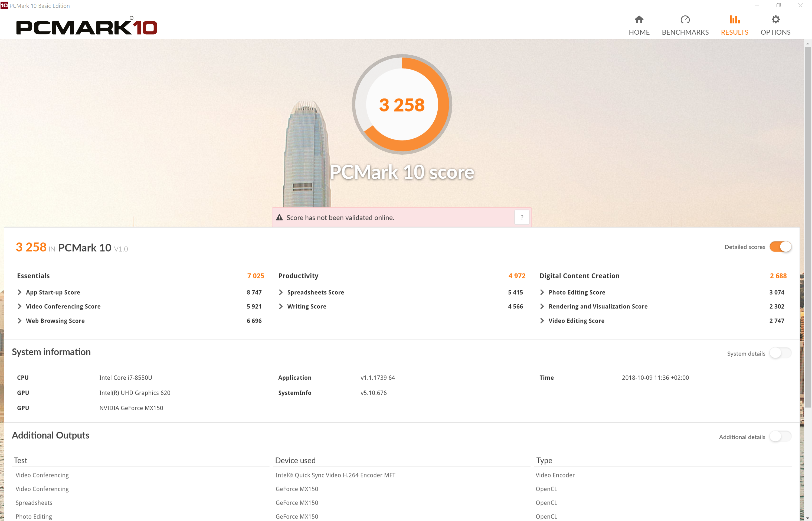Click Application version v1.1.1739 64
The image size is (812, 521).
pos(378,377)
